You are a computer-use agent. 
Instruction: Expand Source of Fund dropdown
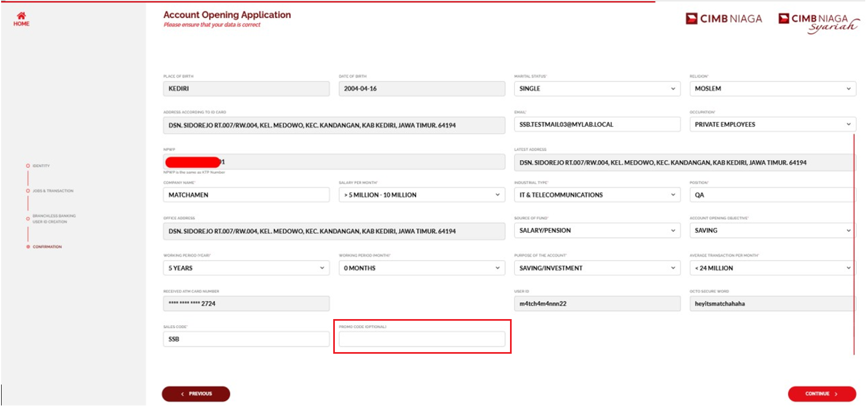point(597,231)
